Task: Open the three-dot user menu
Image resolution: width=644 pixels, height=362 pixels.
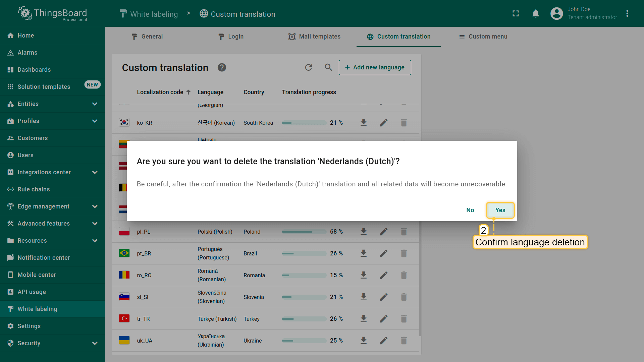Action: coord(627,13)
